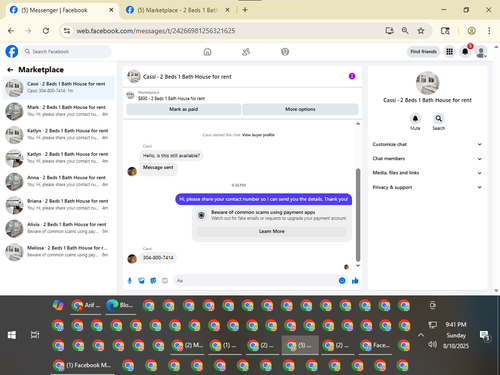Open Windows Start button
This screenshot has height=375, width=500.
click(x=12, y=335)
